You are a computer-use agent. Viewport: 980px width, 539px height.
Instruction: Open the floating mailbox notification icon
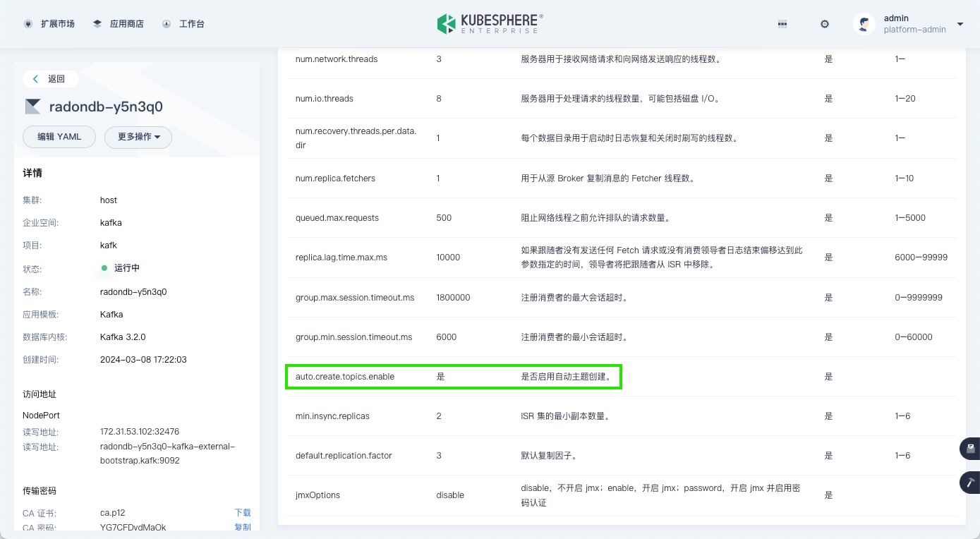coord(971,449)
